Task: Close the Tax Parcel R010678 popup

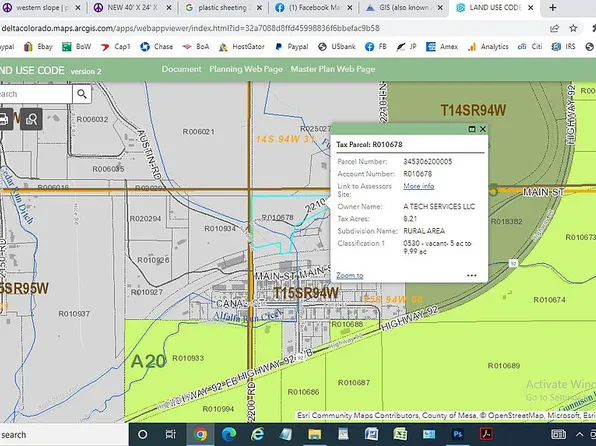Action: 483,129
